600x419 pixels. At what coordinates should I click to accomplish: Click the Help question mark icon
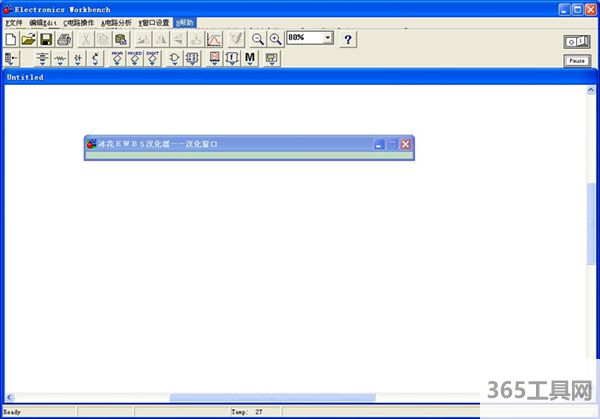tap(347, 39)
